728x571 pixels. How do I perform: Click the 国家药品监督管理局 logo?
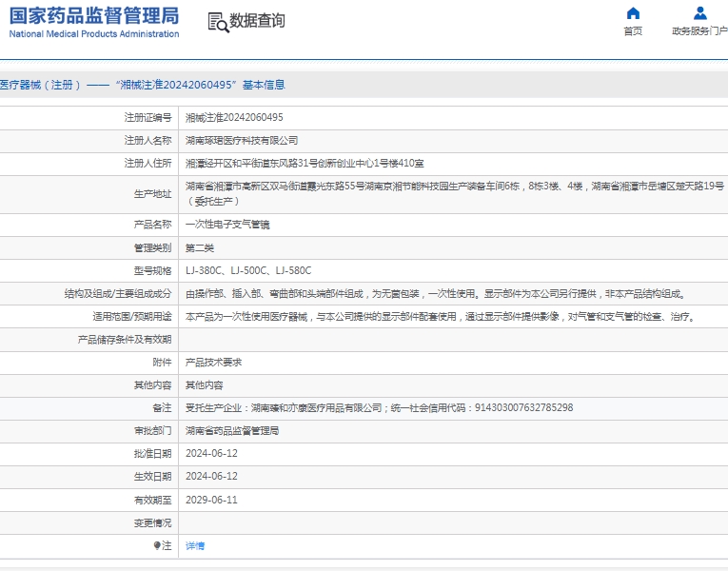pos(94,22)
